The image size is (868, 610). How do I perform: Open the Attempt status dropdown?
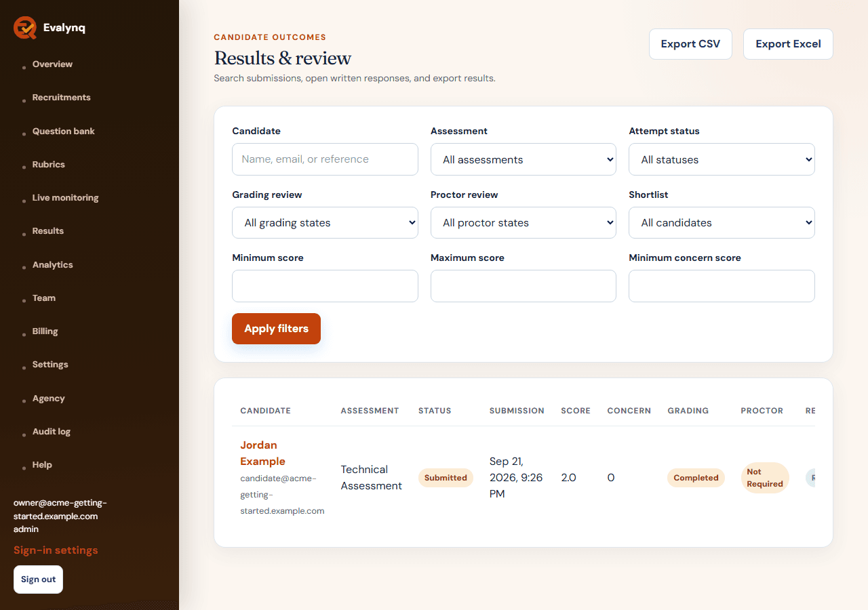point(722,159)
